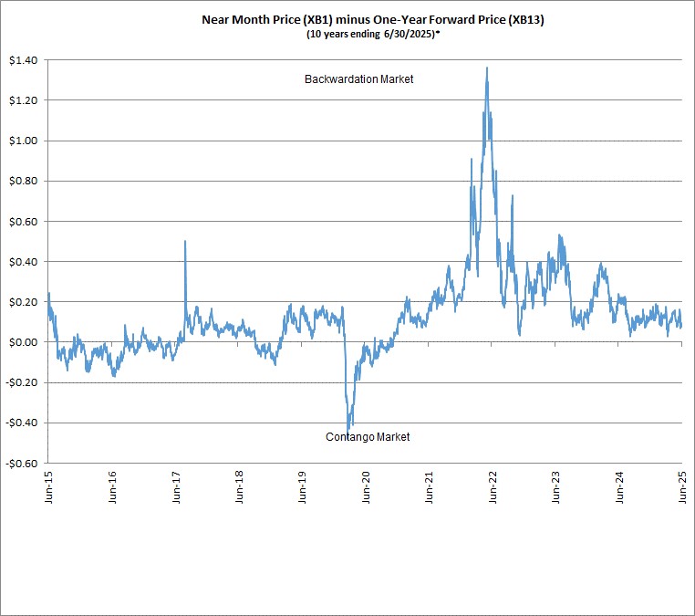Image resolution: width=695 pixels, height=616 pixels.
Task: Click the $0.20 y-axis label
Action: coord(23,302)
